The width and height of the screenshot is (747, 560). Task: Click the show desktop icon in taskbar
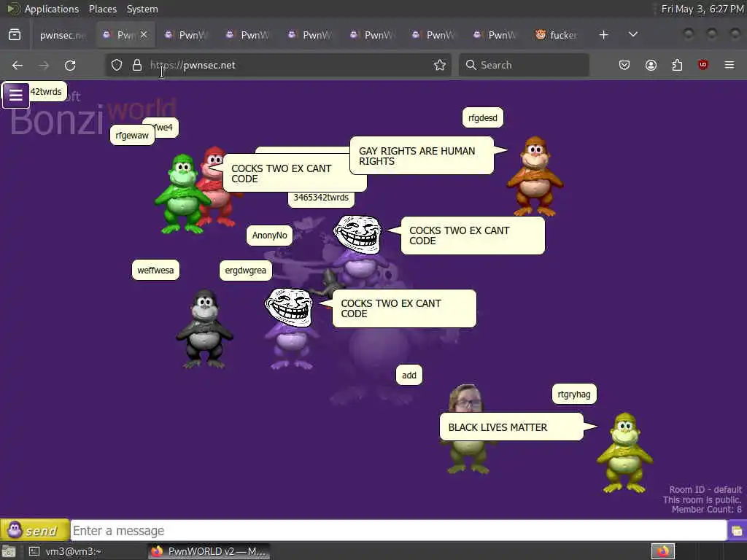[x=9, y=551]
